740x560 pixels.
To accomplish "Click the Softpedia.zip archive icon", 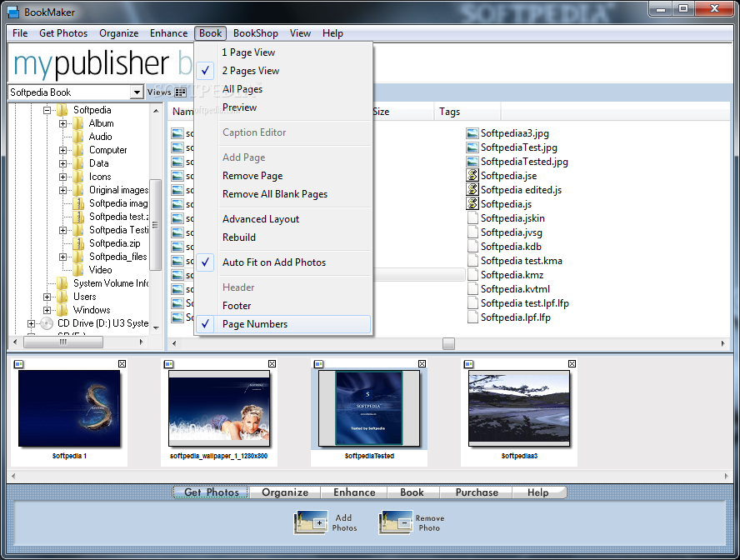I will point(78,243).
